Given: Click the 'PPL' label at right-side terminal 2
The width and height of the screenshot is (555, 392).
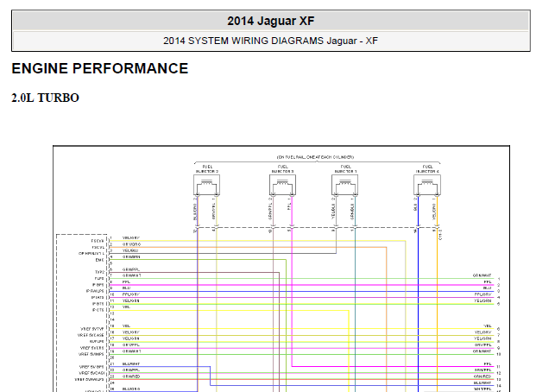Looking at the screenshot, I should coord(488,281).
